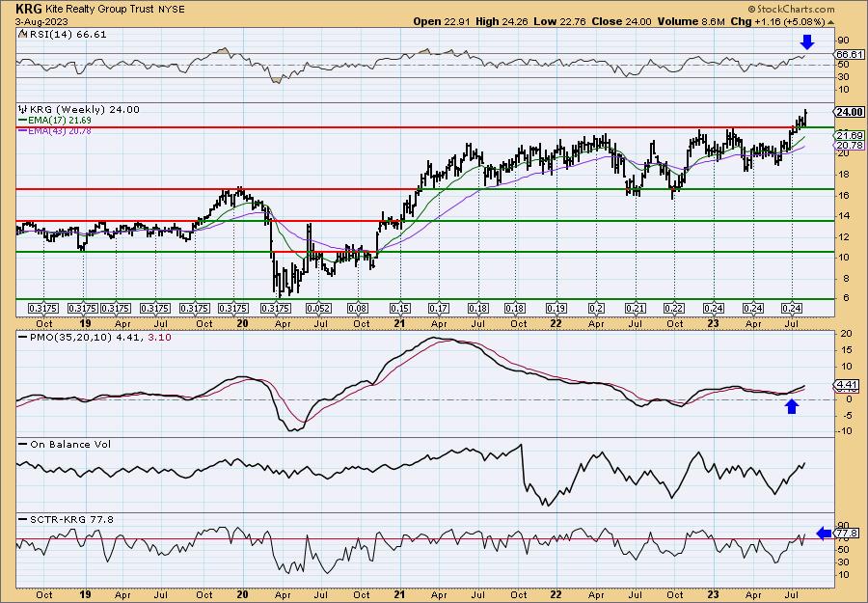This screenshot has width=868, height=603.
Task: Click the High 24.26 value
Action: click(503, 21)
